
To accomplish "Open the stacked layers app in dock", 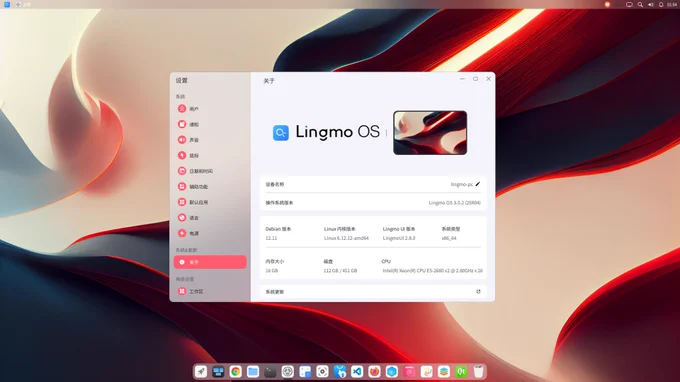I will click(x=444, y=372).
